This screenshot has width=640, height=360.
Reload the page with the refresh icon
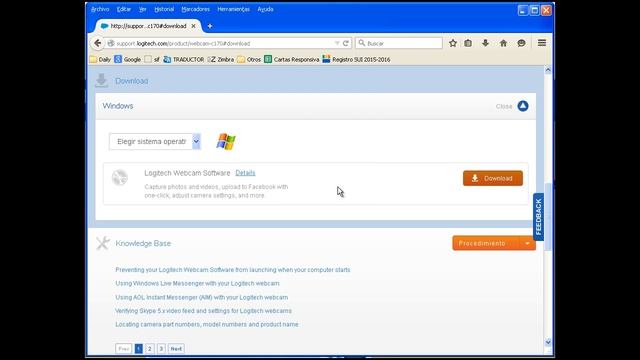[x=346, y=43]
